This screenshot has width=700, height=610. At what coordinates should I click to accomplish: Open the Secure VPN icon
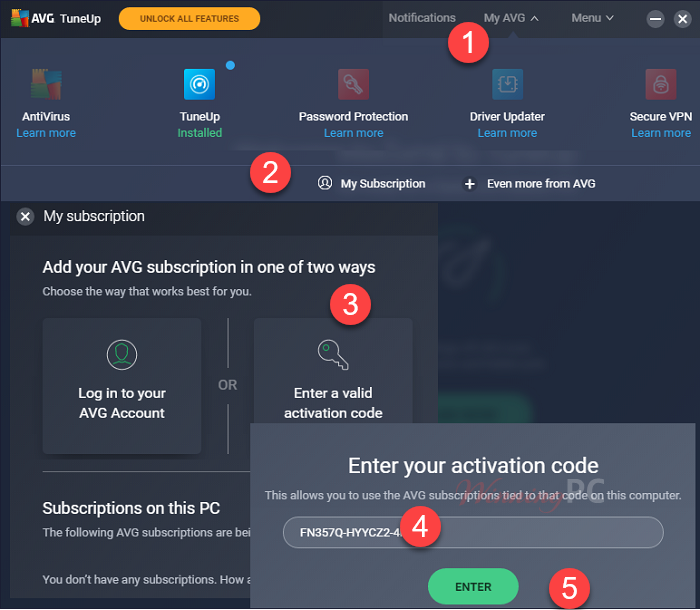tap(661, 84)
